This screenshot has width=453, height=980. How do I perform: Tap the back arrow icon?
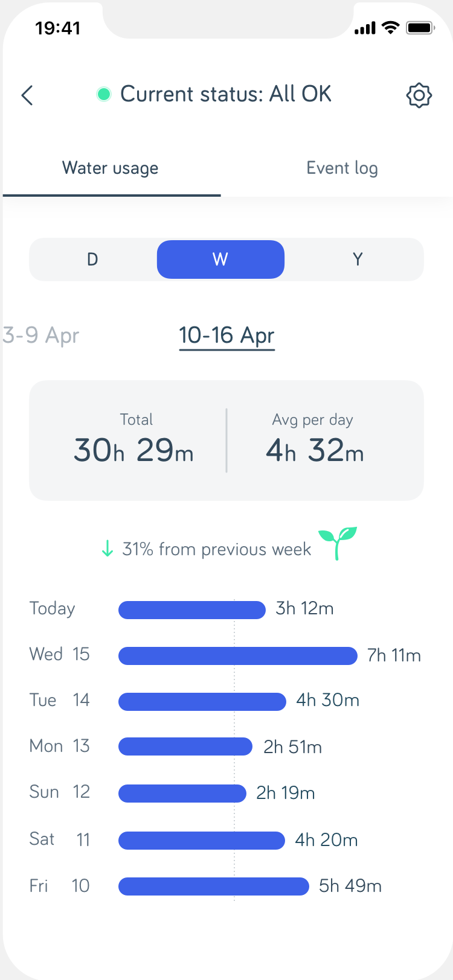click(27, 95)
